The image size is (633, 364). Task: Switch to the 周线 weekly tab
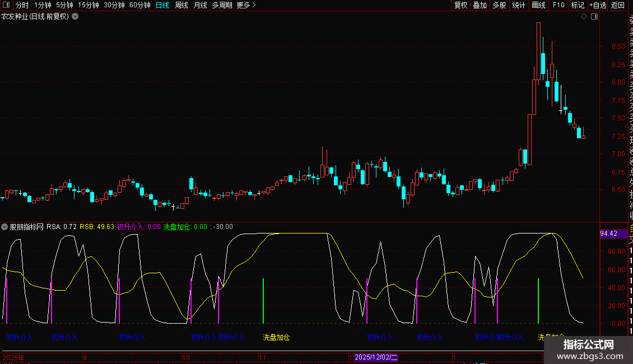[181, 5]
